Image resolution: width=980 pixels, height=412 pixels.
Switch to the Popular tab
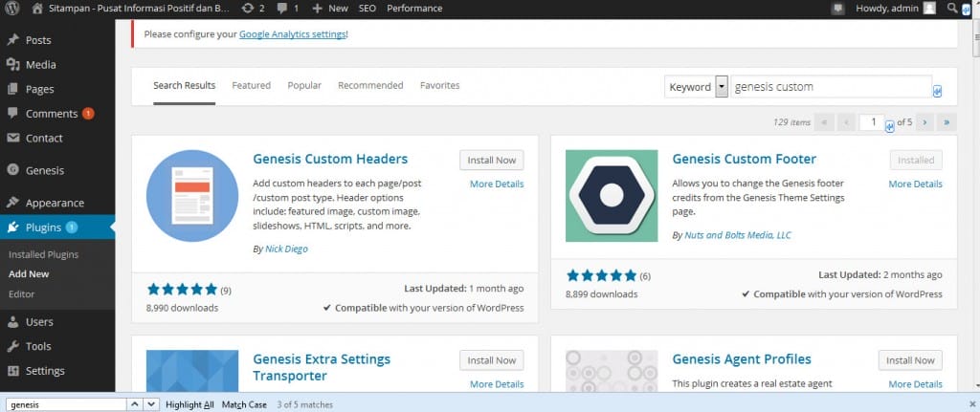click(304, 85)
